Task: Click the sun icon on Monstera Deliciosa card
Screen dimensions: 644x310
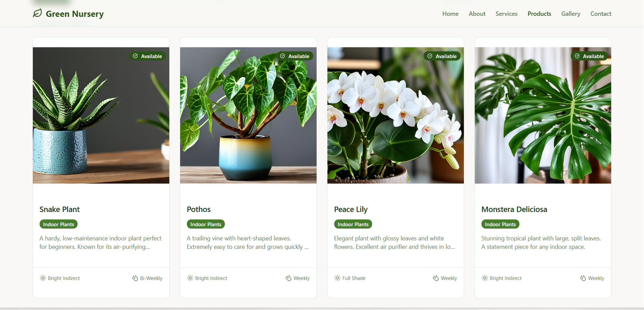Action: pos(485,278)
